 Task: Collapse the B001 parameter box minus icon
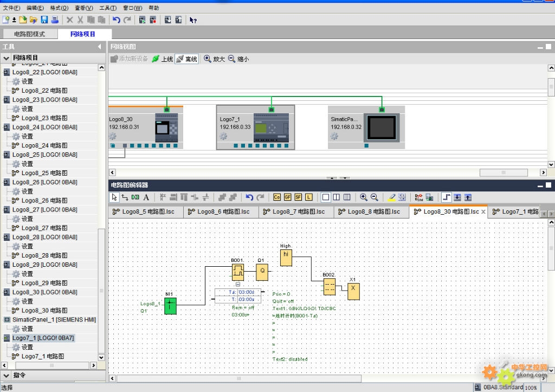click(238, 284)
